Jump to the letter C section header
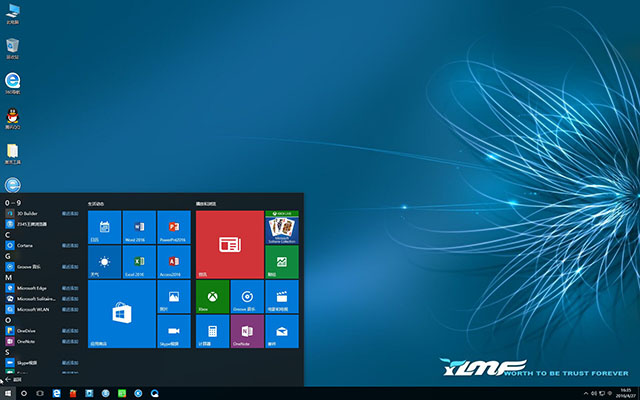The width and height of the screenshot is (640, 400). [x=8, y=234]
